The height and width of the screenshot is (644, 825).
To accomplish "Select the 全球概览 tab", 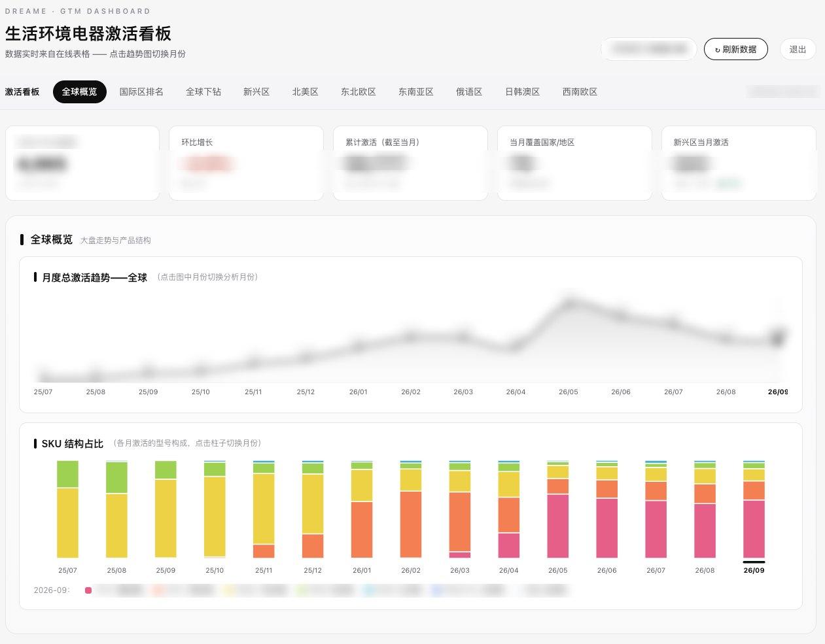I will [x=80, y=92].
